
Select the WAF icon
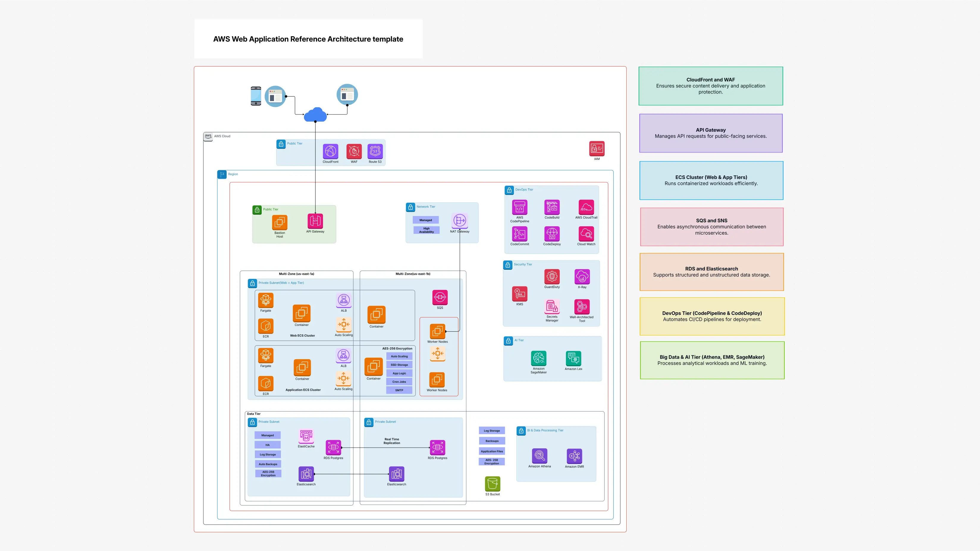(354, 151)
